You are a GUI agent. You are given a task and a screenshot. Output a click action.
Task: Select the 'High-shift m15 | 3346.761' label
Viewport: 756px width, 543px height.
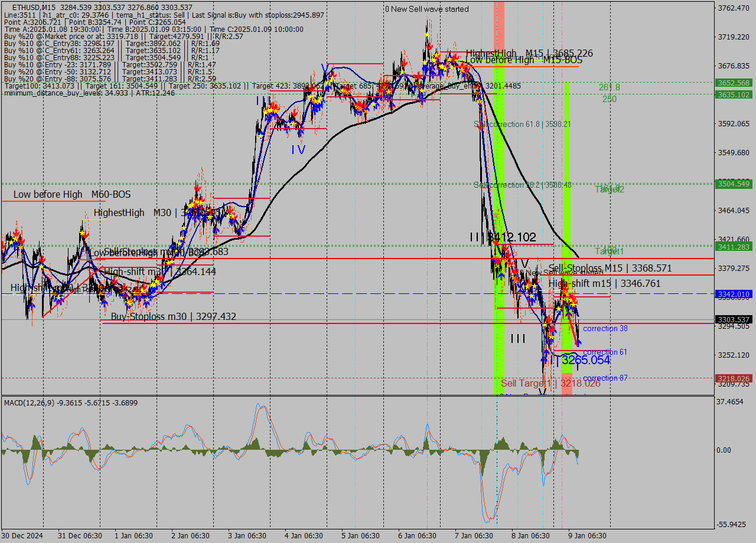(x=604, y=283)
